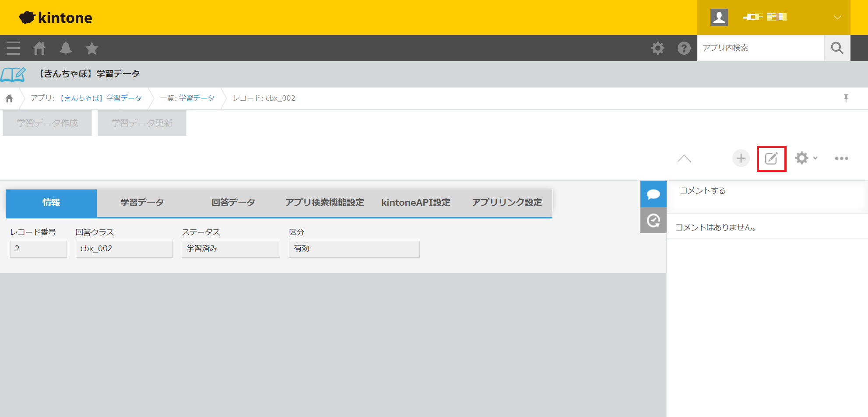Click the edit record pencil icon
This screenshot has height=417, width=868.
click(x=771, y=158)
